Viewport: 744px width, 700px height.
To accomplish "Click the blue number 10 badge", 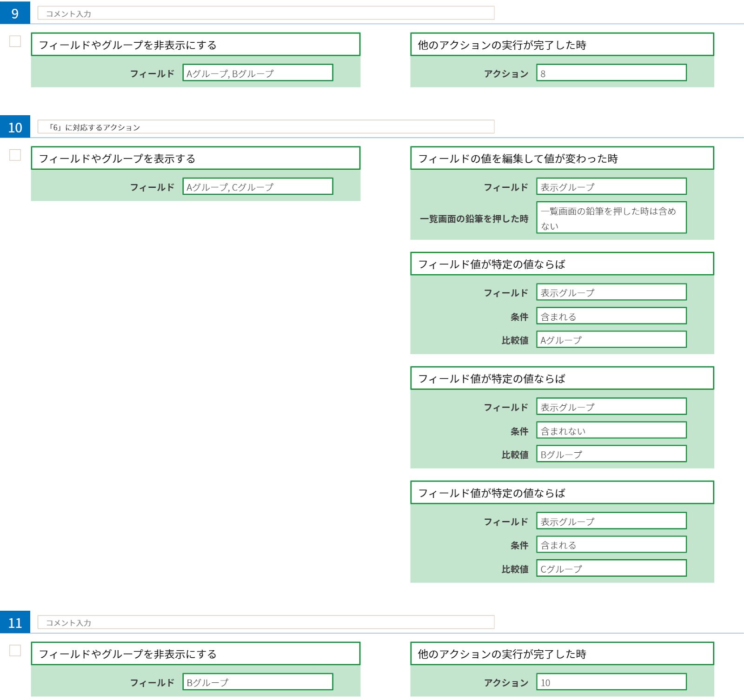I will coord(15,127).
